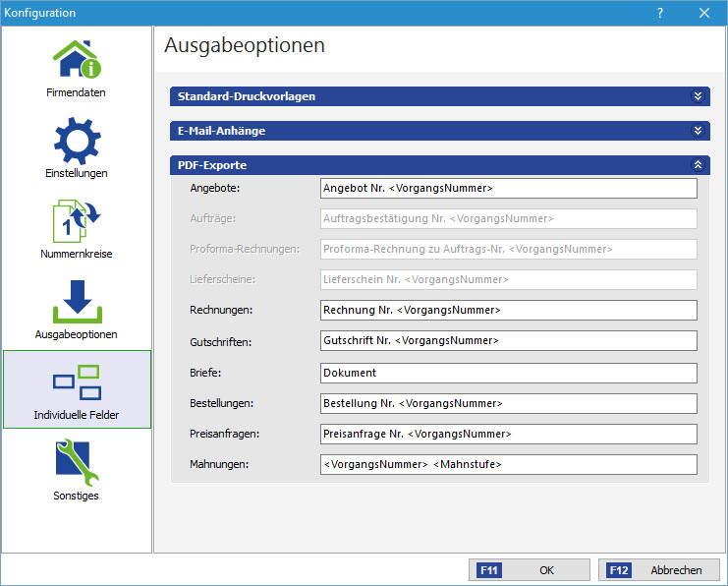Viewport: 728px width, 586px height.
Task: Select Ausgabeoptionen download arrow icon
Action: 77,302
